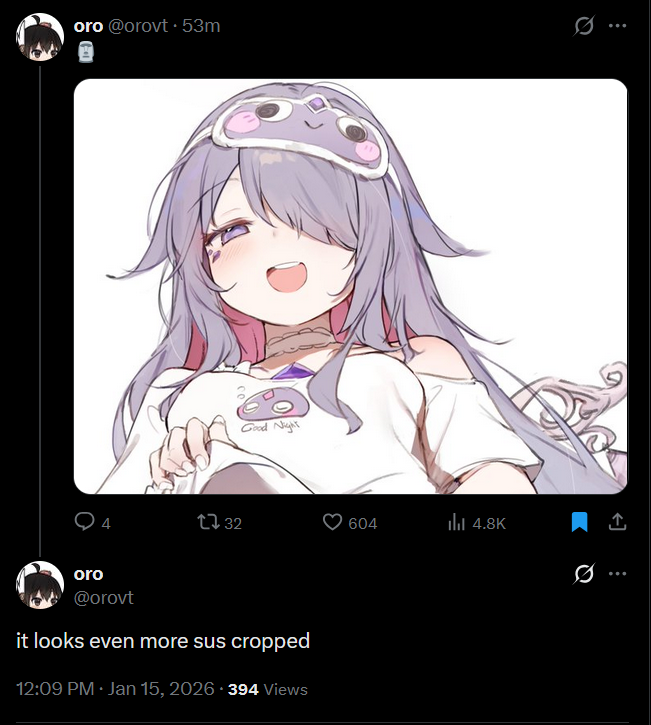Open oro's profile avatar on top tweet
This screenshot has width=651, height=725.
(40, 37)
